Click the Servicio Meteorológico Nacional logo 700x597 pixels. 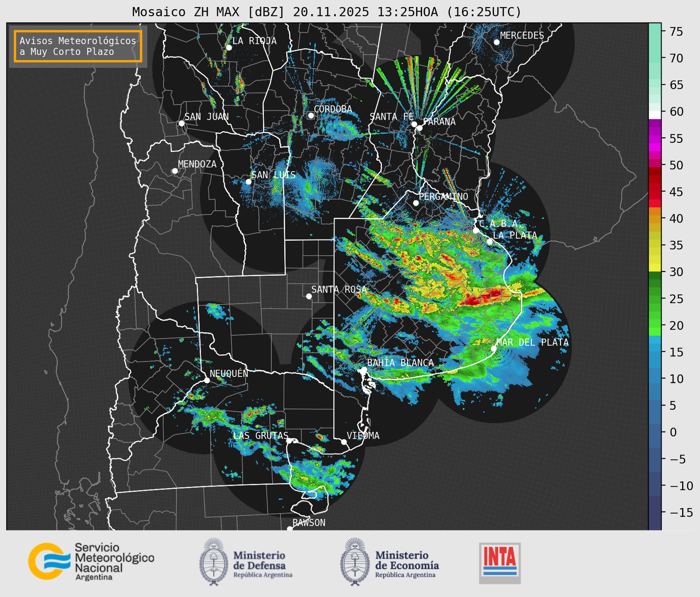[x=91, y=562]
